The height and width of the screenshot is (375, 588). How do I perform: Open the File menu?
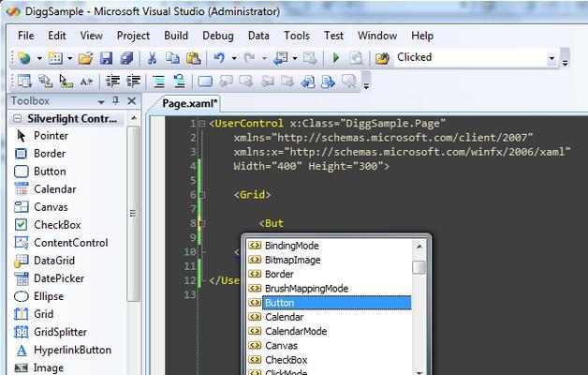point(26,36)
